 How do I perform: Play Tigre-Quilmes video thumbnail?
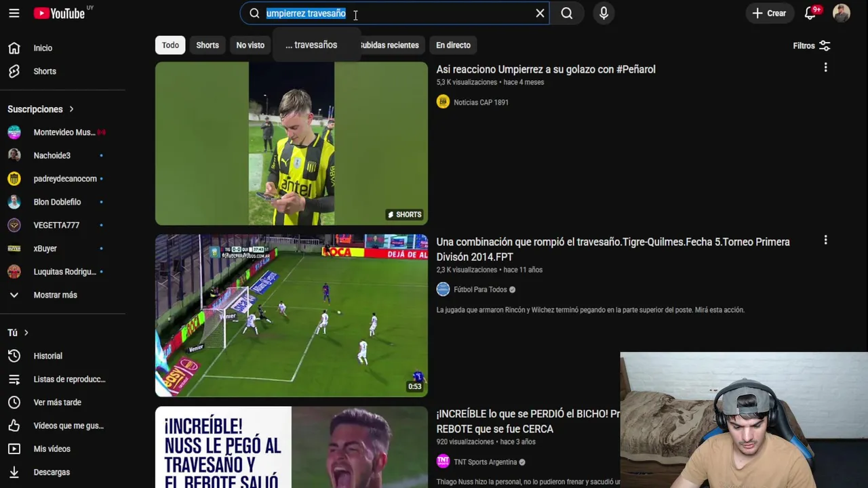(x=292, y=316)
